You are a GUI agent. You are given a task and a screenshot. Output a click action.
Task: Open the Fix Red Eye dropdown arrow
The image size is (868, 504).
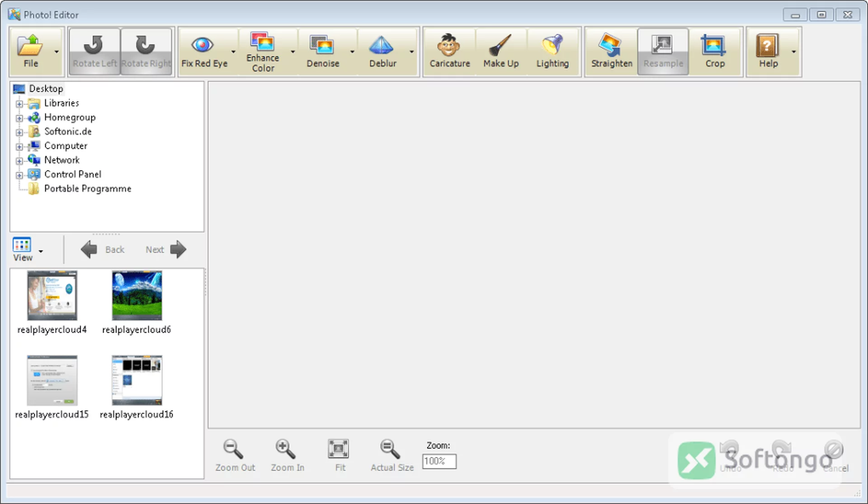[233, 52]
